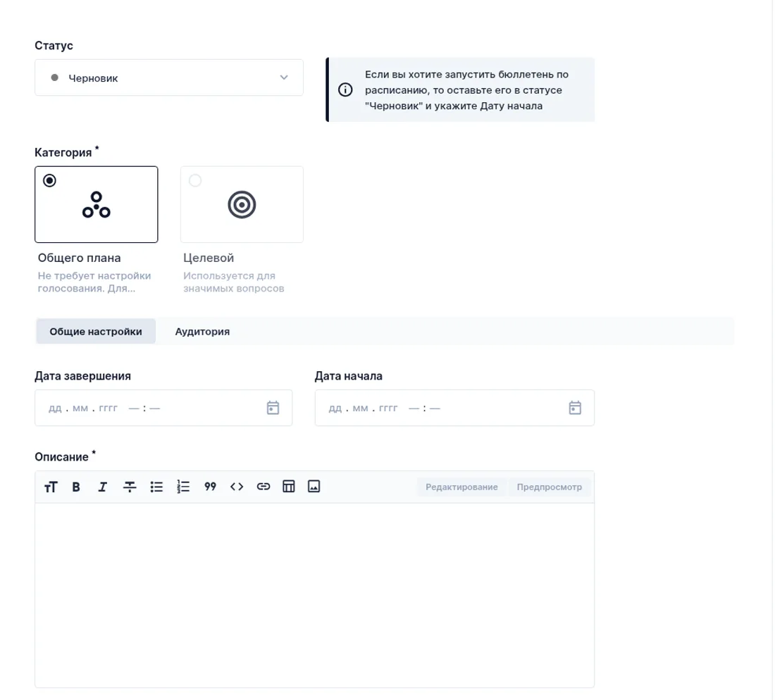Switch to the Общие настройки tab

(96, 332)
